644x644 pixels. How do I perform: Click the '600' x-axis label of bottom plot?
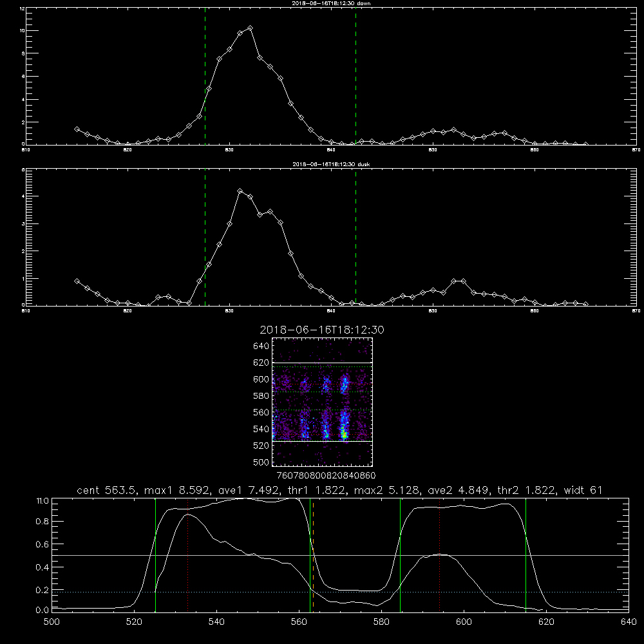pos(464,622)
